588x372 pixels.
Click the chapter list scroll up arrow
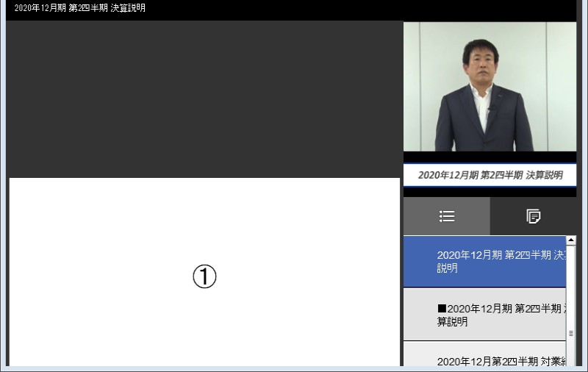571,240
